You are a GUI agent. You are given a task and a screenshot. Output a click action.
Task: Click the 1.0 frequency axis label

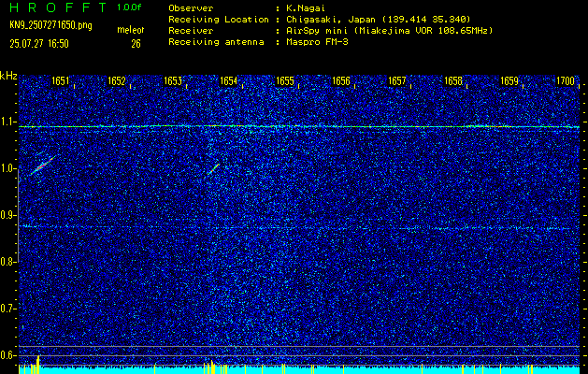pyautogui.click(x=7, y=169)
